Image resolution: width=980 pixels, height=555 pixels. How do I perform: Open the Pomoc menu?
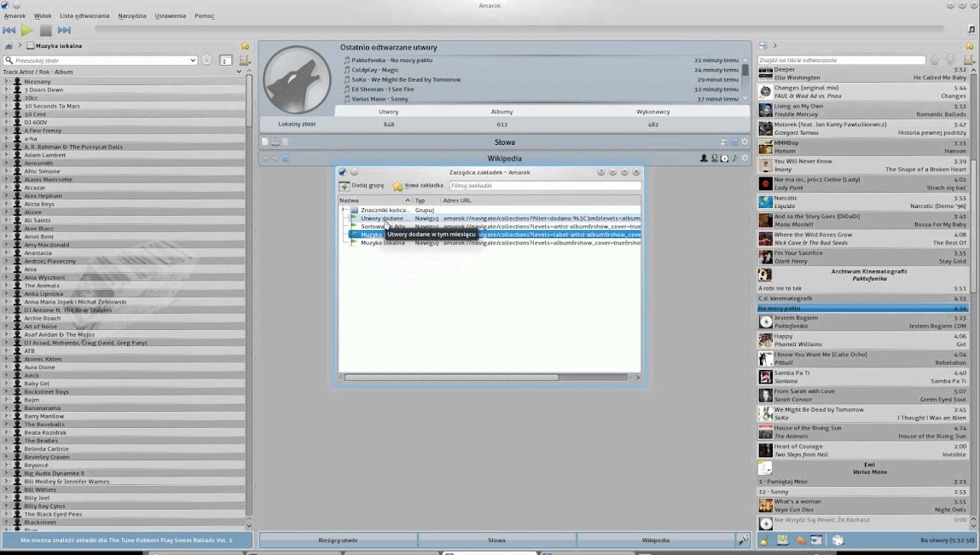[205, 15]
